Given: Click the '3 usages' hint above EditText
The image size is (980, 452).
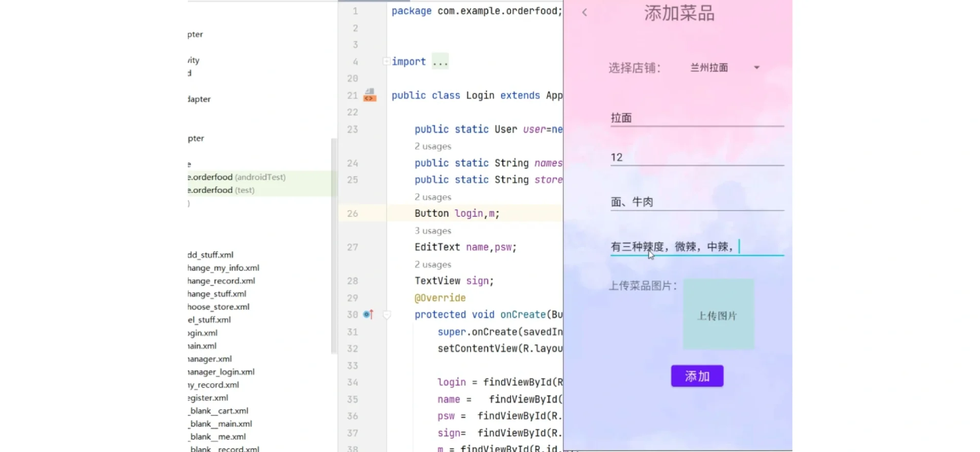Looking at the screenshot, I should pyautogui.click(x=433, y=231).
